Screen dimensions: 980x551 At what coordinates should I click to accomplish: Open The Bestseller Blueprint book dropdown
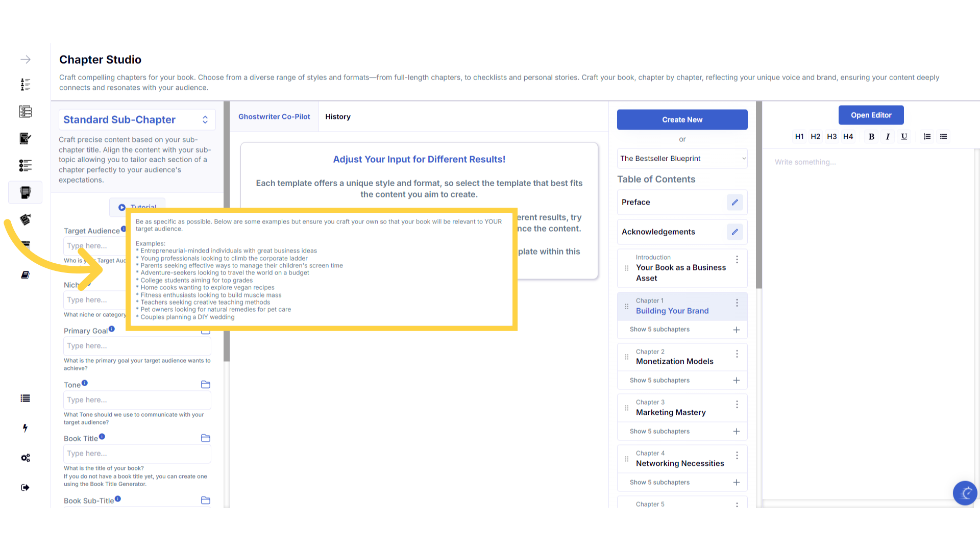pos(682,159)
